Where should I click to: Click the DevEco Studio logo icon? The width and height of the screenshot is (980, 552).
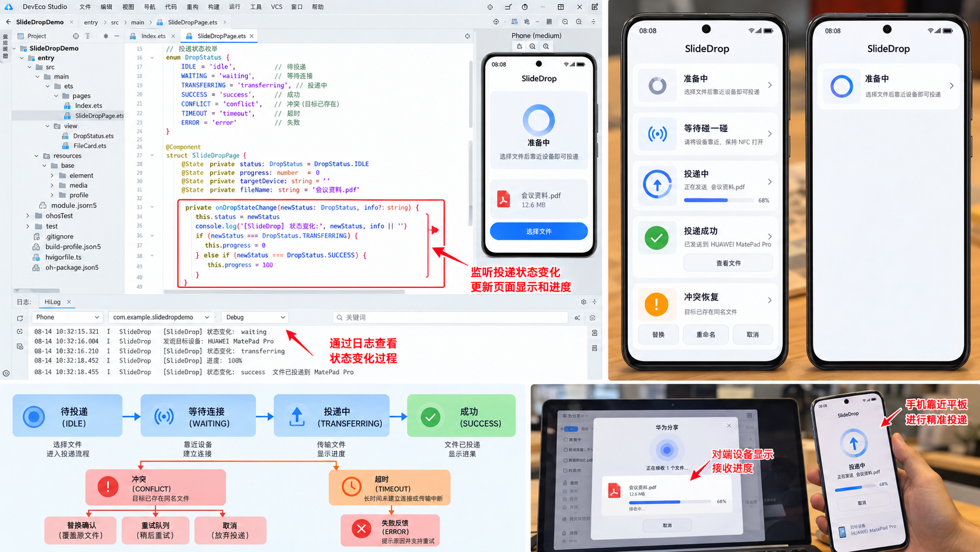coord(8,7)
